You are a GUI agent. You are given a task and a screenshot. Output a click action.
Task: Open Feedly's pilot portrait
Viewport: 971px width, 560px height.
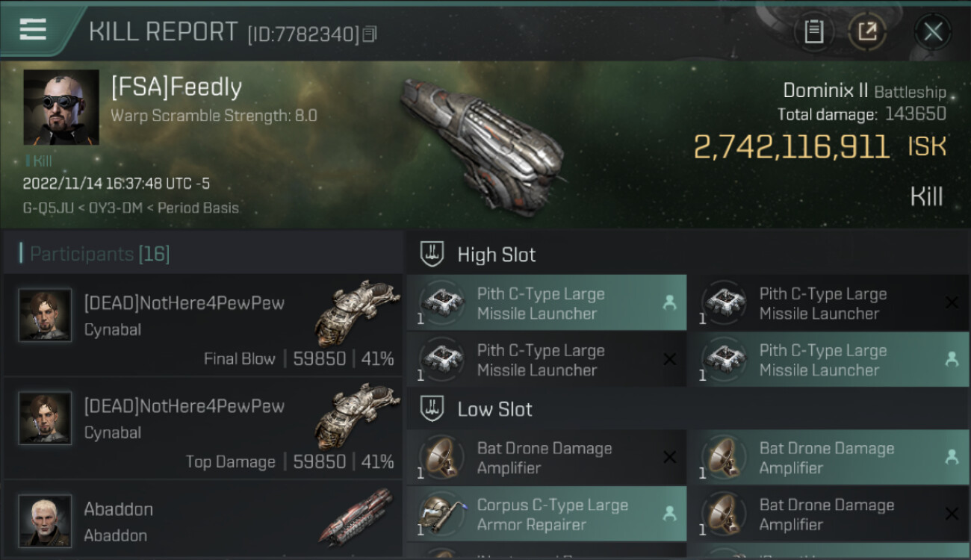[x=61, y=108]
